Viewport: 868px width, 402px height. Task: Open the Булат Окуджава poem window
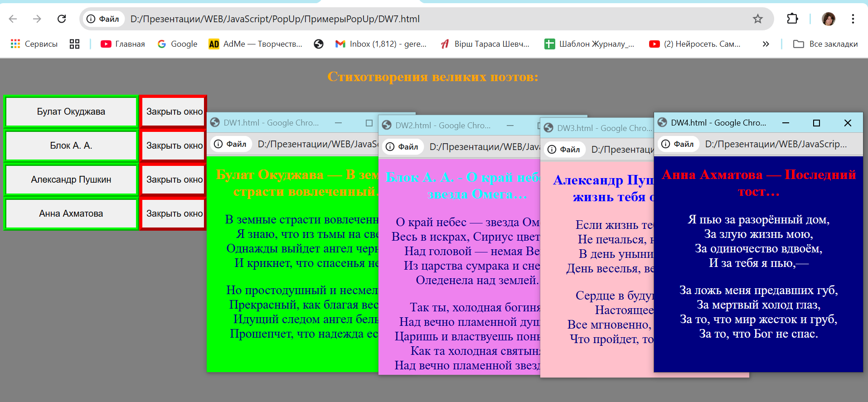coord(71,111)
